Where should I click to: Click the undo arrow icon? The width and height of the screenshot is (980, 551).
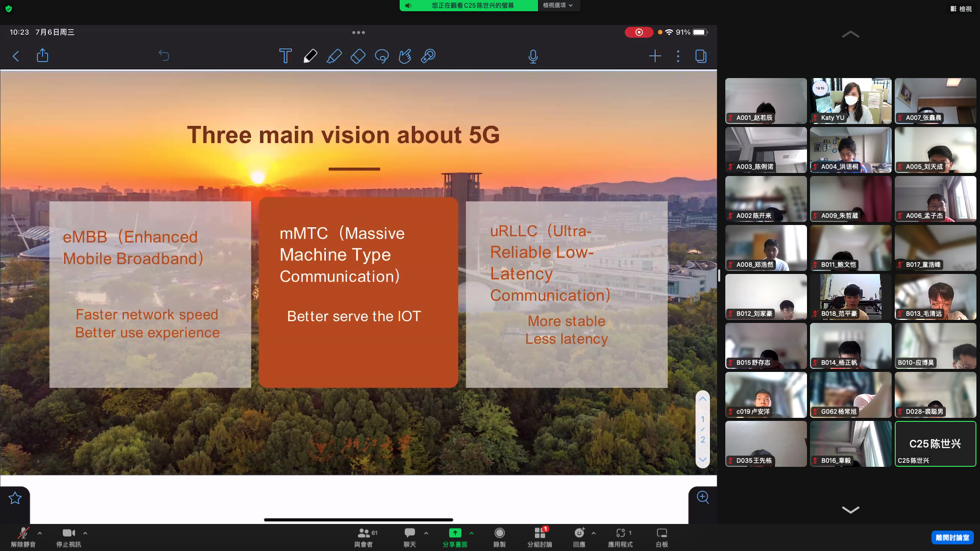pos(163,55)
